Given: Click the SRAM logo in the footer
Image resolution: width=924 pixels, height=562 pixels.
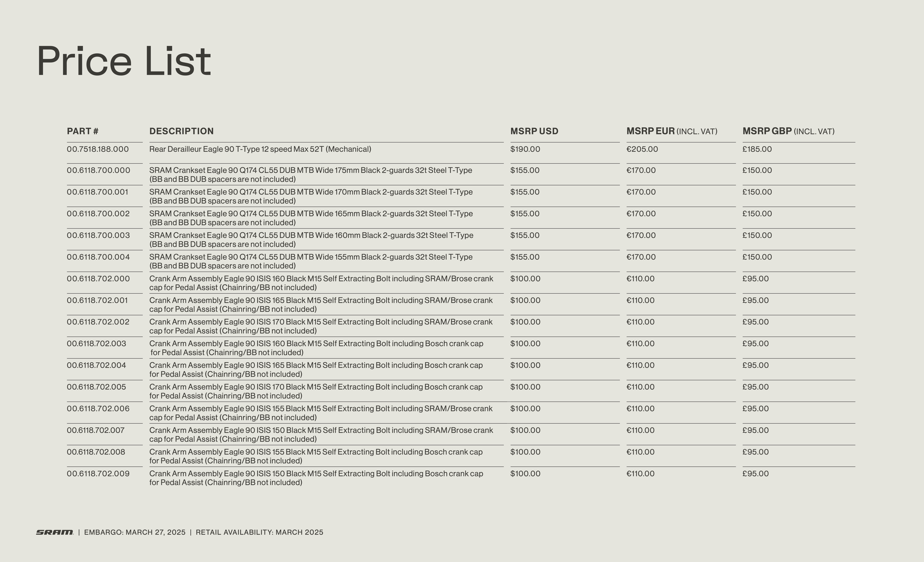Looking at the screenshot, I should [55, 532].
